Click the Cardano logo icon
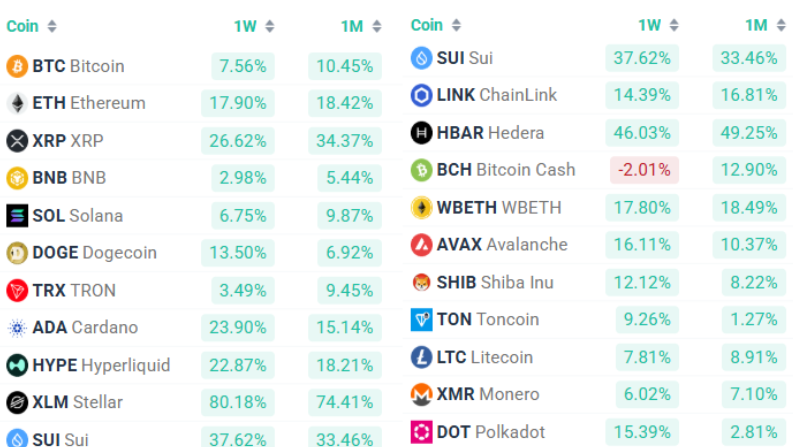 click(x=17, y=328)
